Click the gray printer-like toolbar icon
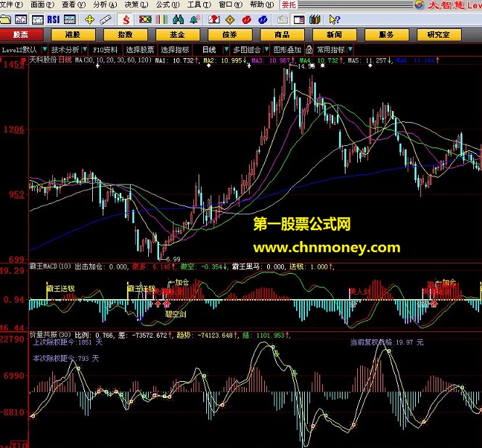This screenshot has height=448, width=482. click(x=282, y=20)
